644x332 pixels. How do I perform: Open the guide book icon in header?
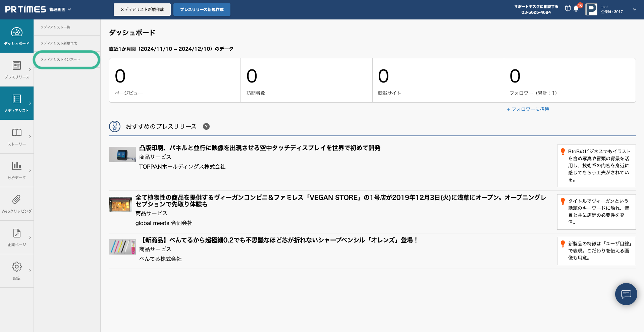[568, 9]
